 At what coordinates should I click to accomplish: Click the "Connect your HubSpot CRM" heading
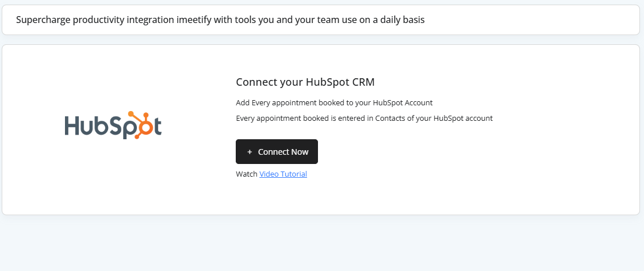point(305,82)
